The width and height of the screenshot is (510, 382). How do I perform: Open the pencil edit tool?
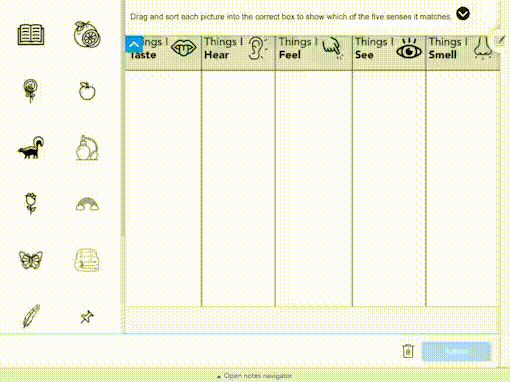501,41
